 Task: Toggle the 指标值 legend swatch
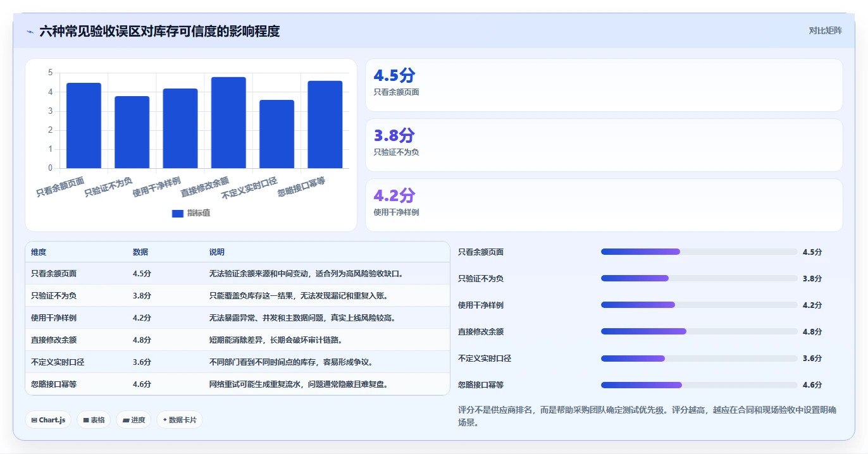177,213
